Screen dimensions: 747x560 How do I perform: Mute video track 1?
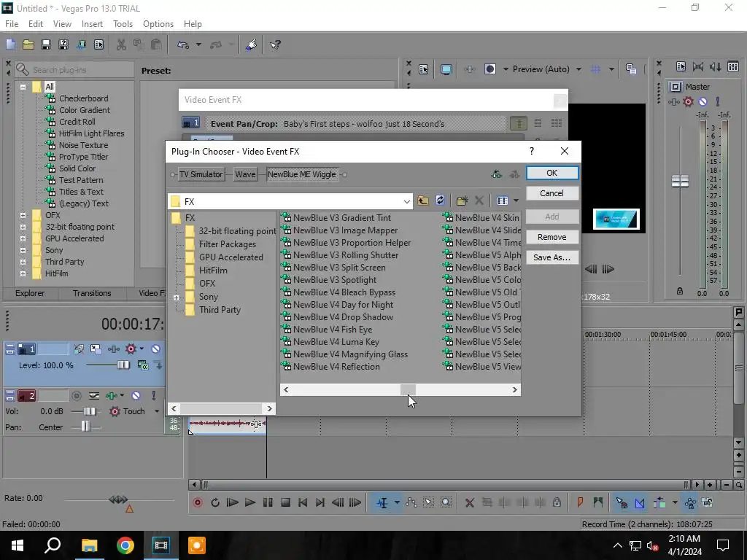155,349
